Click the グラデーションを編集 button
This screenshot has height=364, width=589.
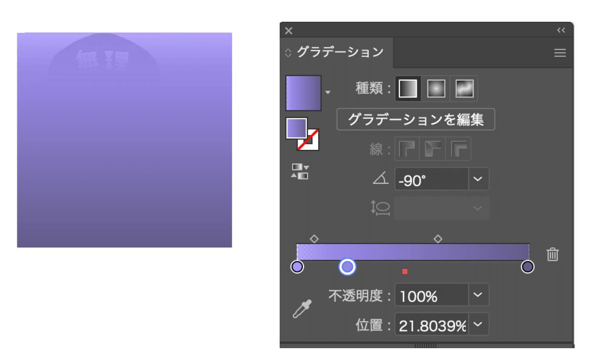click(x=415, y=119)
